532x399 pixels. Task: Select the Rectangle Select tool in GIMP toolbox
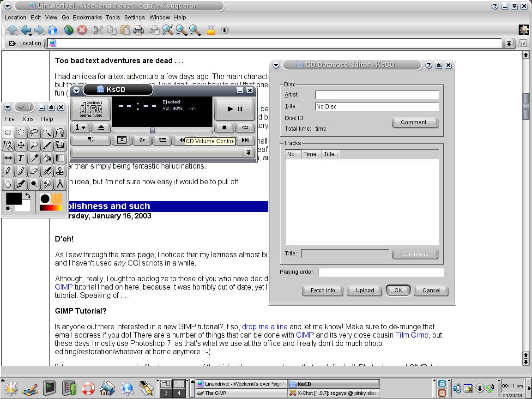(8, 133)
